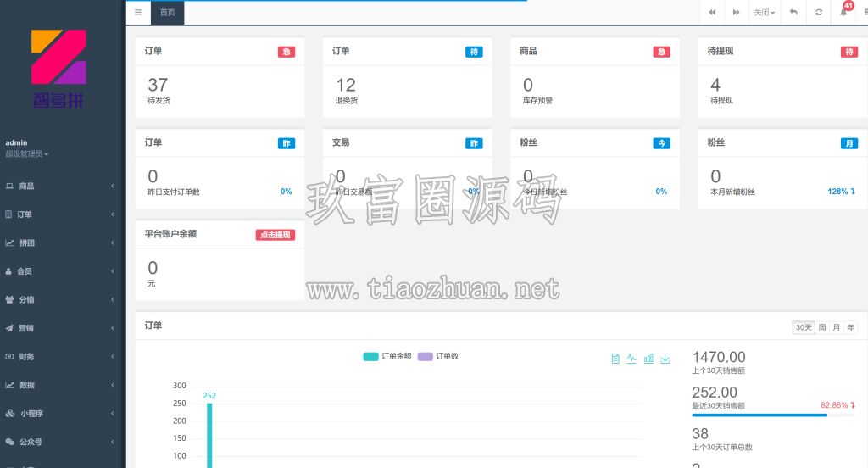Viewport: 868px width, 468px height.
Task: Click the chevron next to 商品
Action: tap(113, 186)
